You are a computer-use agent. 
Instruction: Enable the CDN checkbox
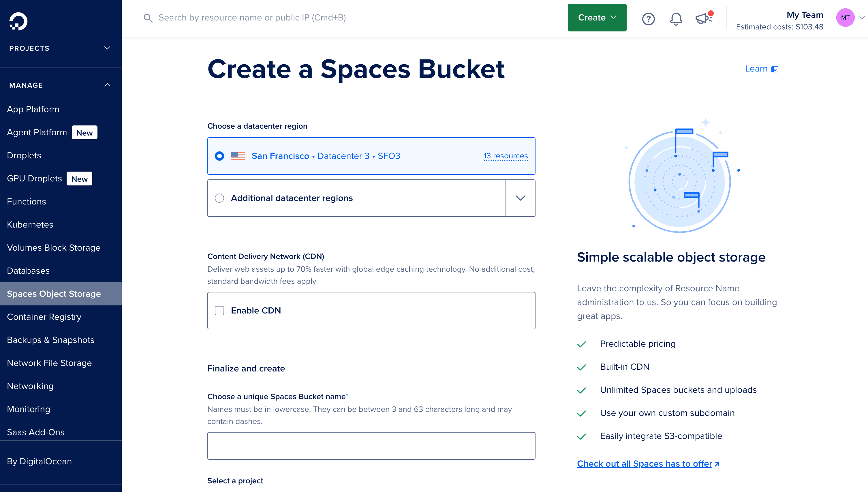[219, 310]
